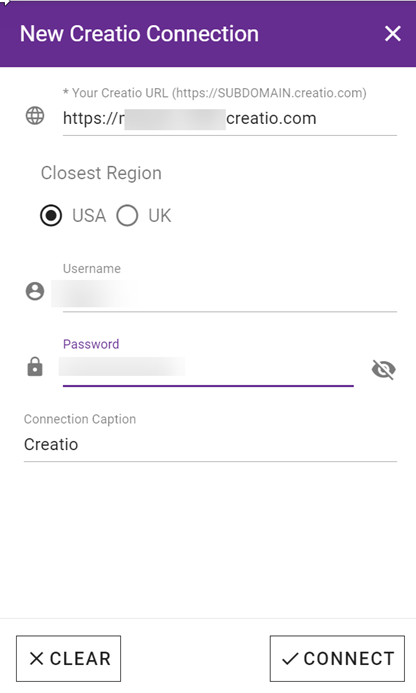The height and width of the screenshot is (693, 416).
Task: Click the CONNECT button
Action: [x=337, y=659]
